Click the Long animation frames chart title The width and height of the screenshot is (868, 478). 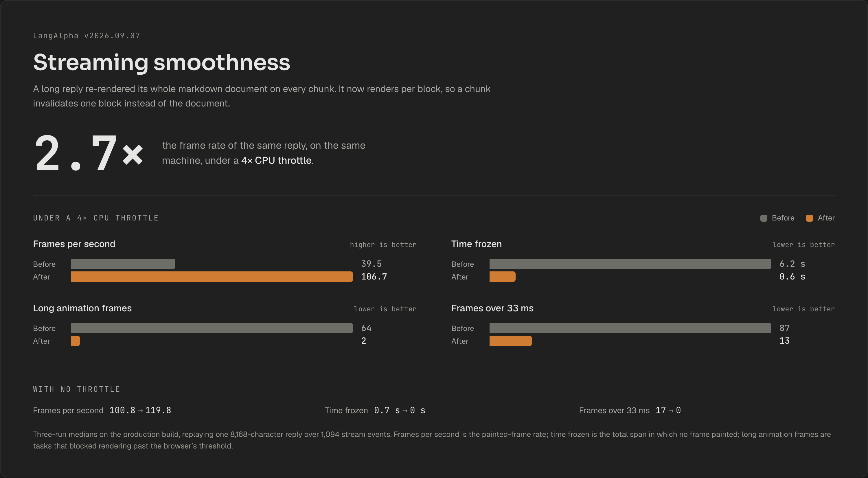82,308
